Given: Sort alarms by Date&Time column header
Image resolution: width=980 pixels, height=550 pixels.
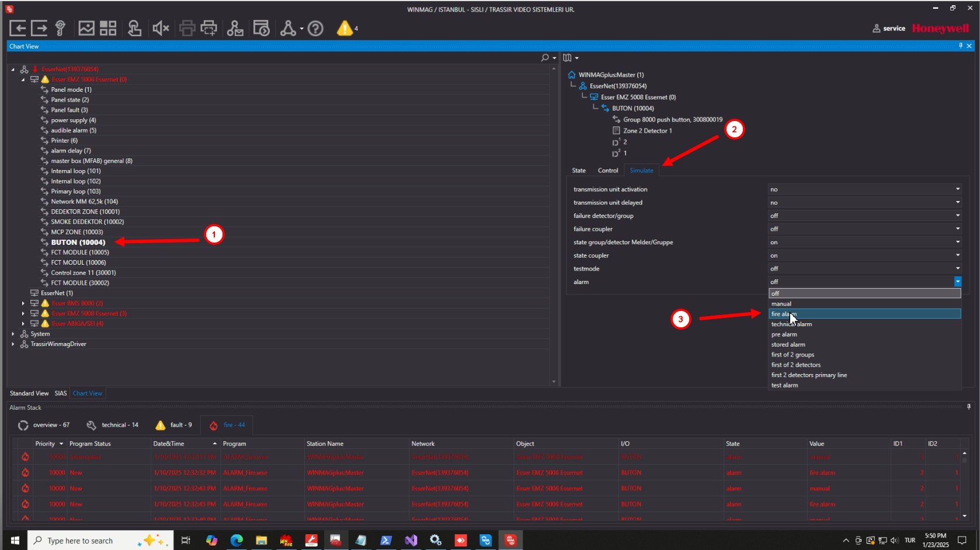Looking at the screenshot, I should pyautogui.click(x=185, y=444).
